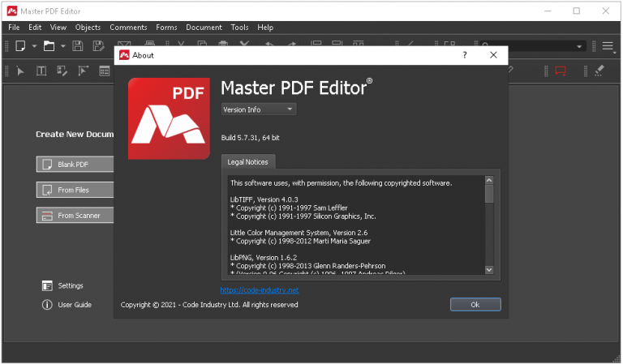
Task: Click inside the toolbar search field
Action: [532, 46]
